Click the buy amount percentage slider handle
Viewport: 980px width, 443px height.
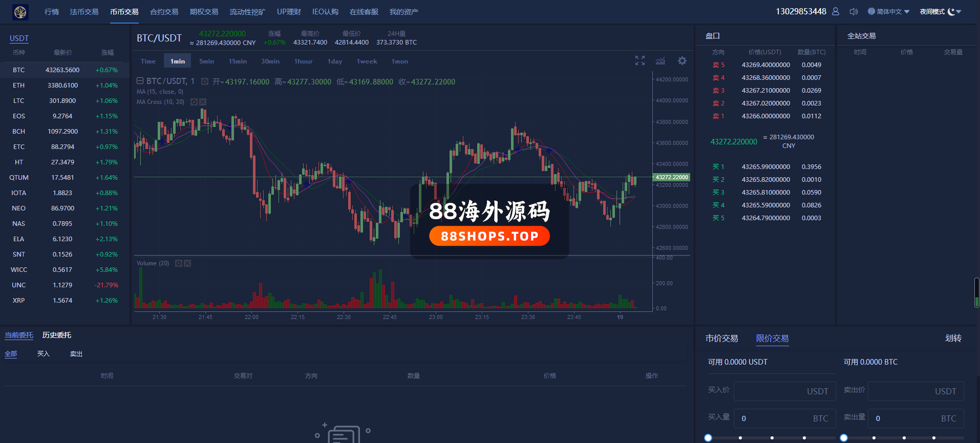click(708, 438)
